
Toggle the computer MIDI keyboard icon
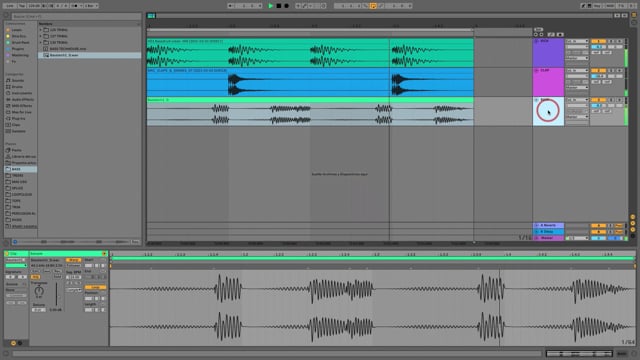pos(589,6)
